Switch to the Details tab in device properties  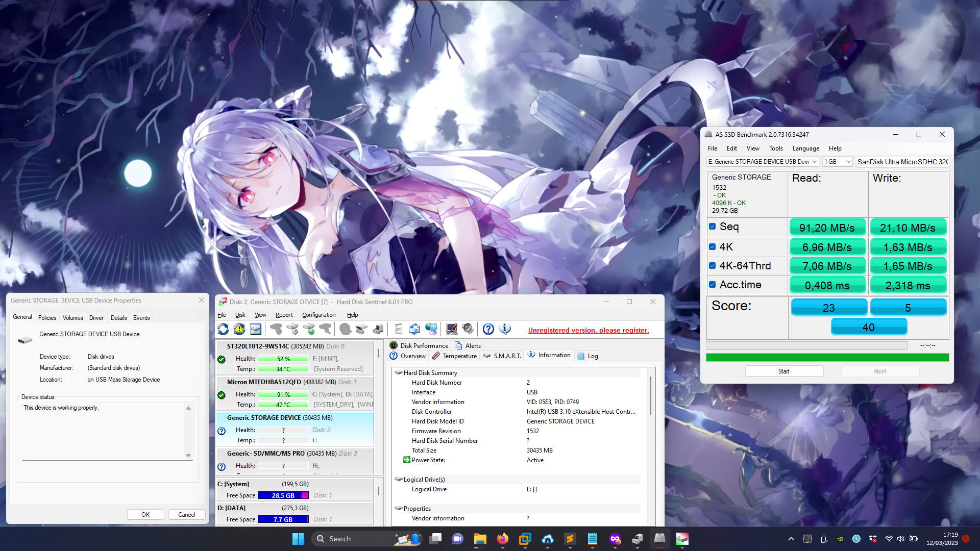(x=118, y=318)
